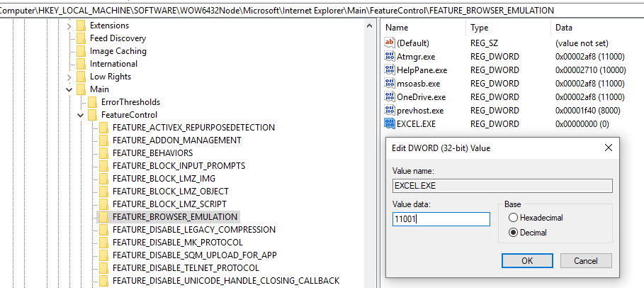Collapse the Main registry key
Viewport: 644px width, 288px height.
pos(69,89)
